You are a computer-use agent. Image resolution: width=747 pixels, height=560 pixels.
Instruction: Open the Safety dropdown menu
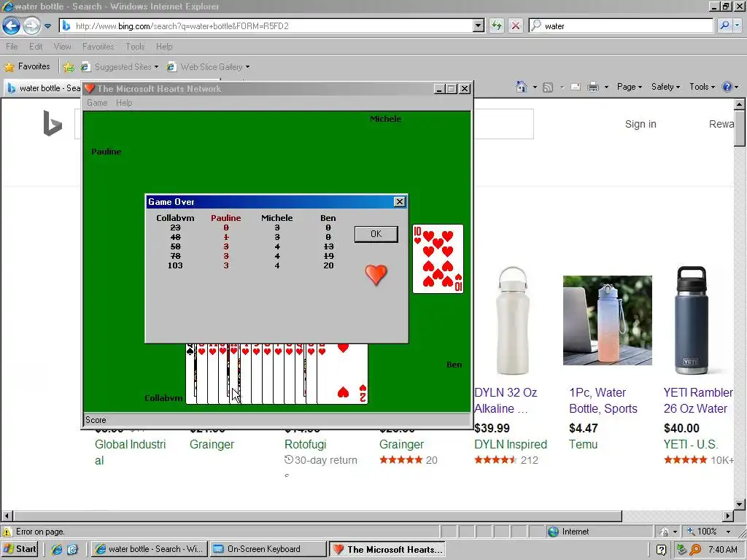pyautogui.click(x=665, y=87)
